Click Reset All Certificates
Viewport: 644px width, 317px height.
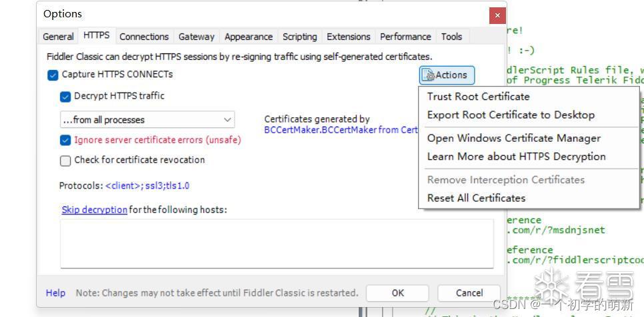[476, 198]
